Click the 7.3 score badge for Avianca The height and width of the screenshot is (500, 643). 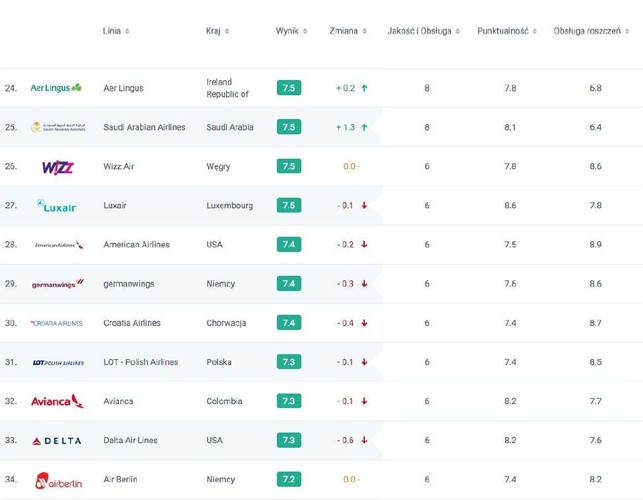289,401
